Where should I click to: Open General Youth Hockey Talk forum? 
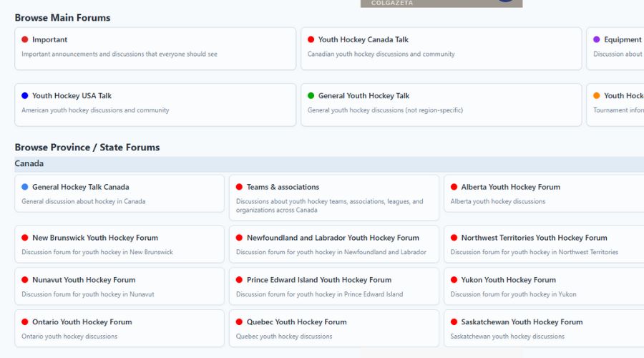[x=441, y=105]
